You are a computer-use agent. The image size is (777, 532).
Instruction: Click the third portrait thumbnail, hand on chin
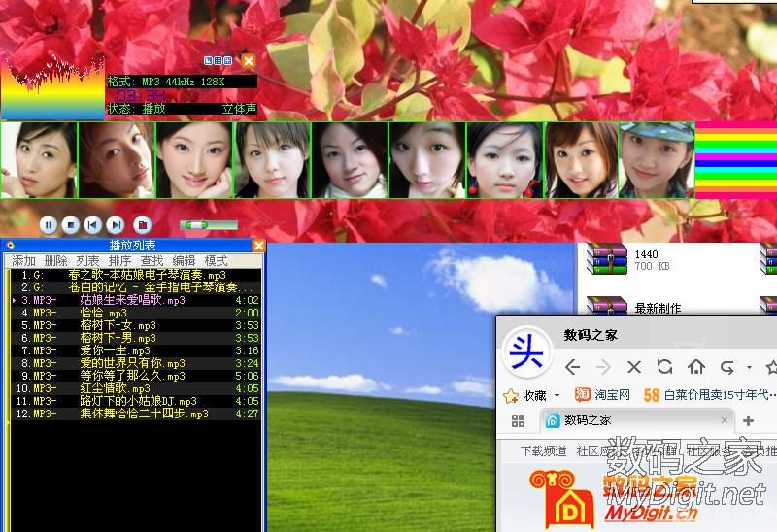pos(194,160)
